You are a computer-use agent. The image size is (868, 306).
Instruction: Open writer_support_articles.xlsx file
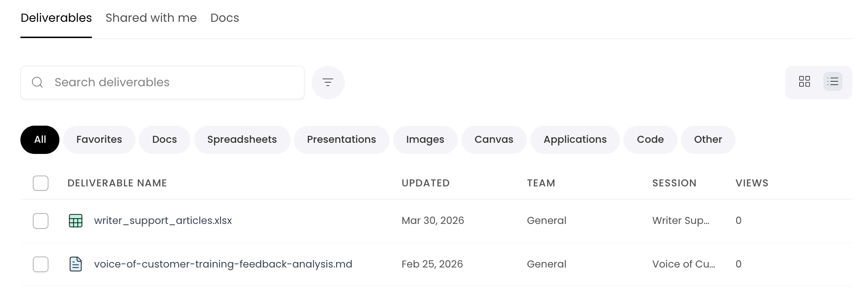coord(163,221)
